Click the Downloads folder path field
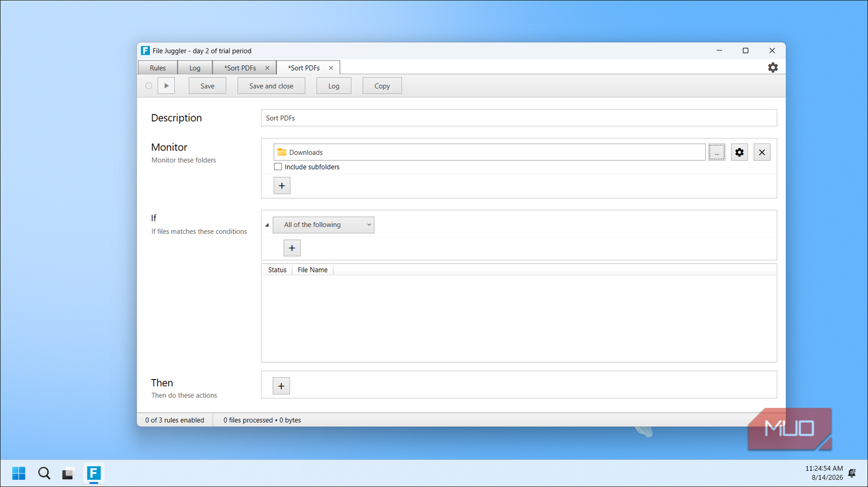Viewport: 868px width, 487px height. click(490, 152)
